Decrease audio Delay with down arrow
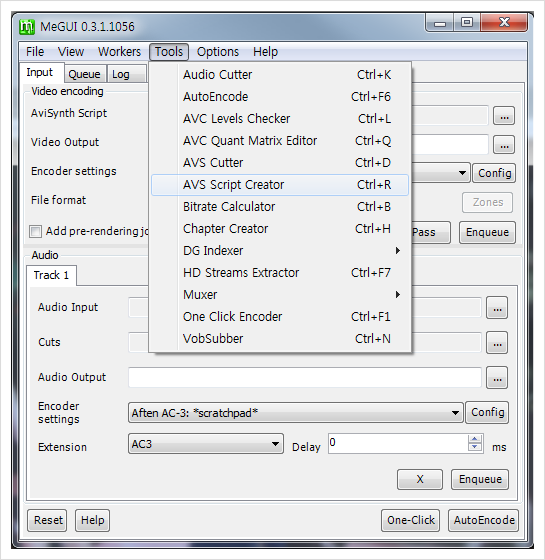Viewport: 545px width, 560px height. point(475,447)
